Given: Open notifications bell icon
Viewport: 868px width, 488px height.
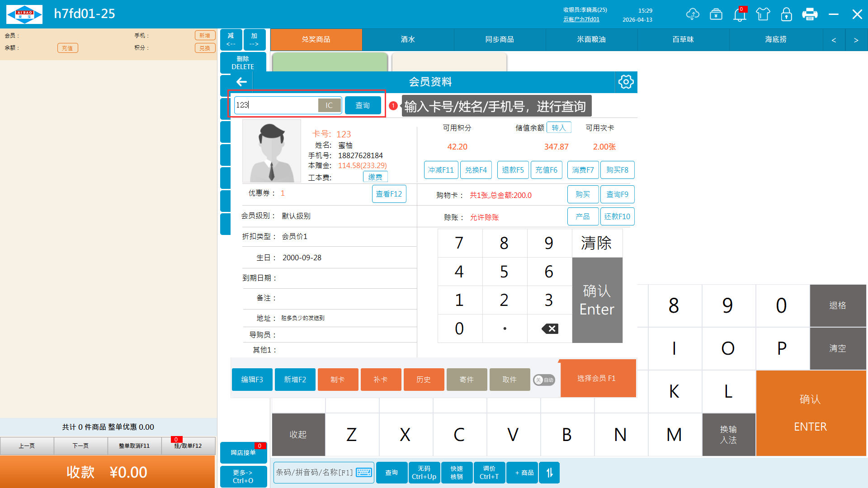Looking at the screenshot, I should click(740, 14).
